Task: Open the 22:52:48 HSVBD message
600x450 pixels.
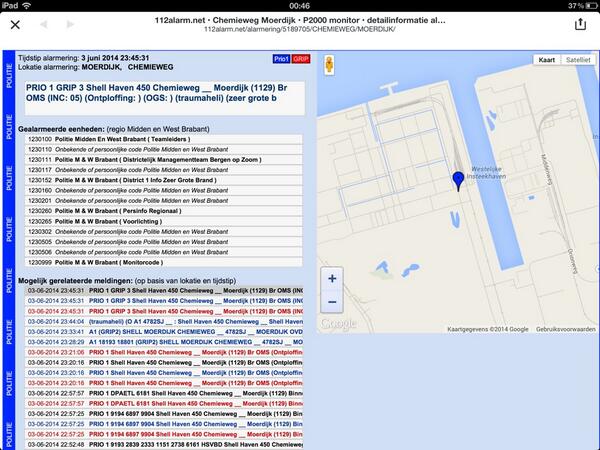Action: pos(165,445)
